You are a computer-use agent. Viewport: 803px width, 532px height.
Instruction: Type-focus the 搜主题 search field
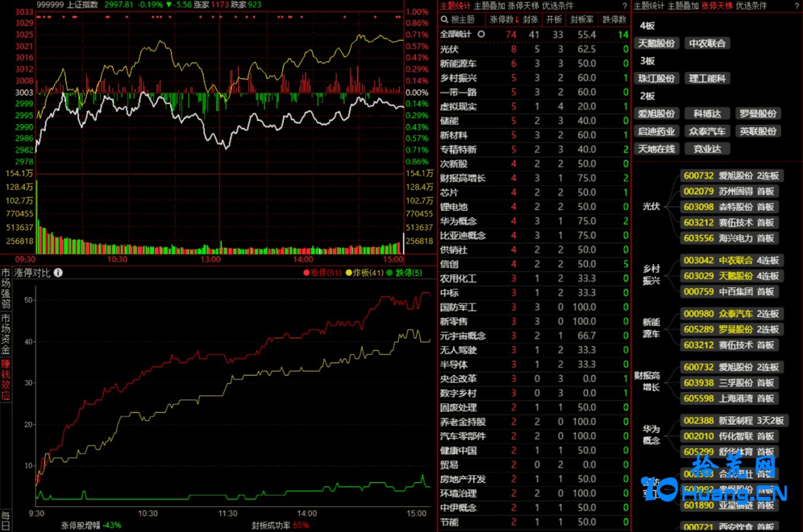(463, 20)
